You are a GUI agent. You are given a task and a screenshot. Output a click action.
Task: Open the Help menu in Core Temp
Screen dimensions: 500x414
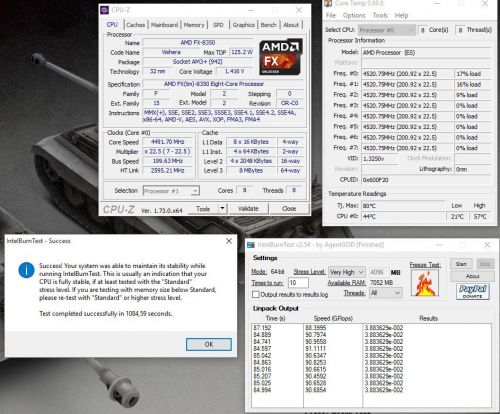click(x=401, y=15)
